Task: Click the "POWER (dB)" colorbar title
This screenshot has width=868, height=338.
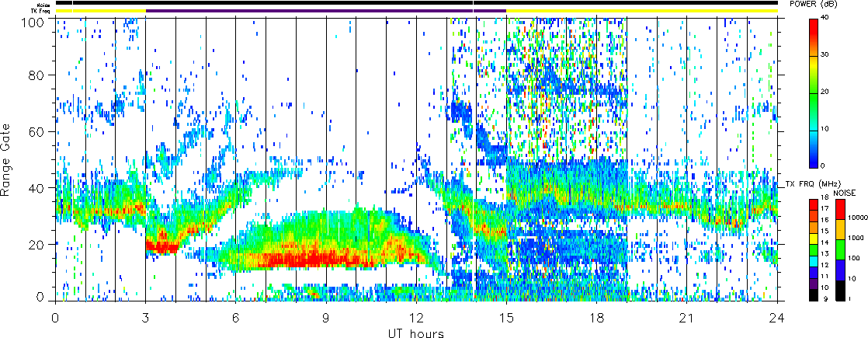Action: [x=814, y=5]
